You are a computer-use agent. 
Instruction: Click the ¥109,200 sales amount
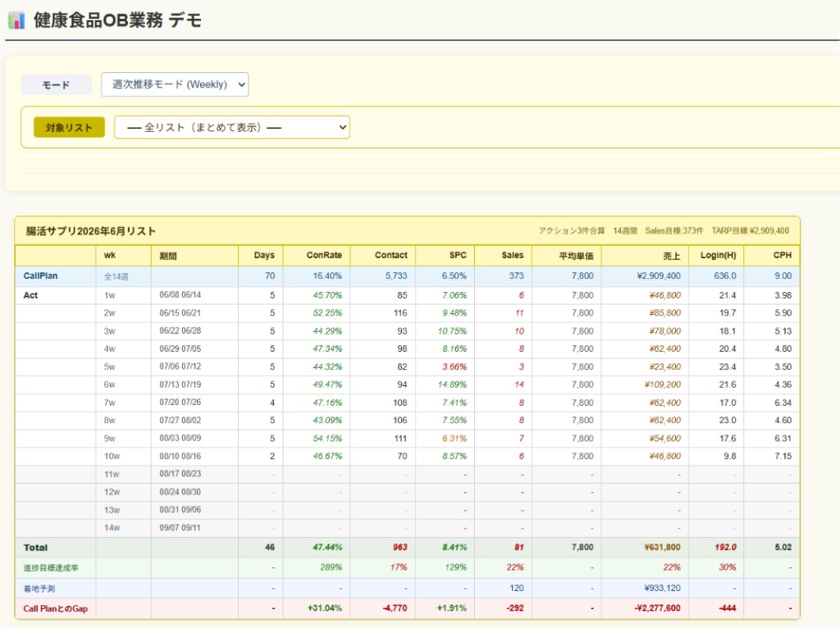pos(664,385)
